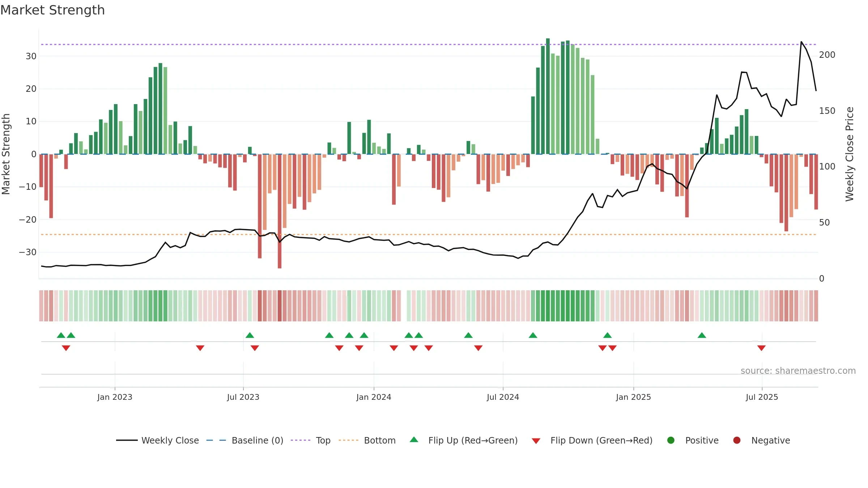Click the 200 tick on right axis

[x=827, y=55]
